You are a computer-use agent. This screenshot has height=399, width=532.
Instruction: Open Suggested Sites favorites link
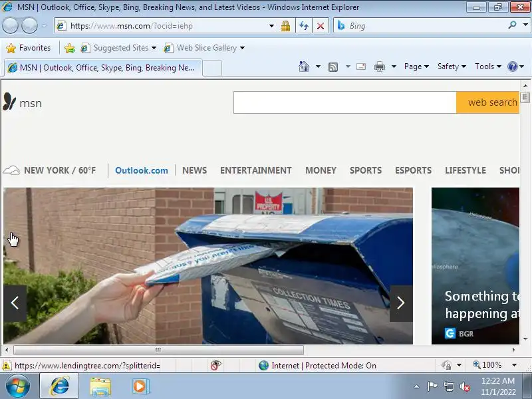[x=118, y=48]
